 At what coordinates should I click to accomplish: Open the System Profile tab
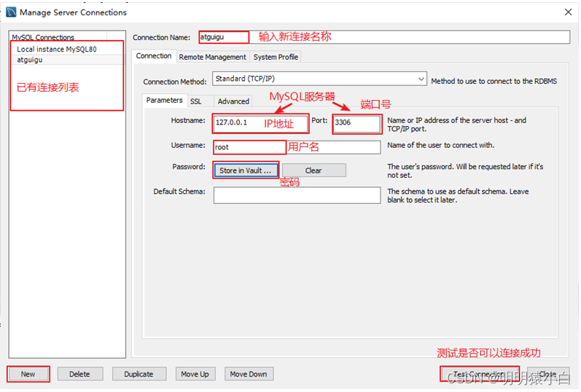click(276, 57)
